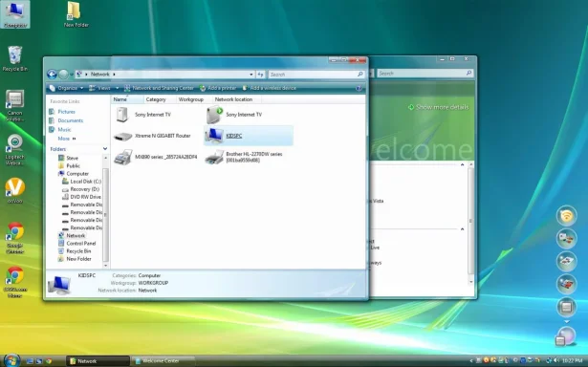Open the Explorer help icon
Screen dimensions: 588x367
[359, 88]
